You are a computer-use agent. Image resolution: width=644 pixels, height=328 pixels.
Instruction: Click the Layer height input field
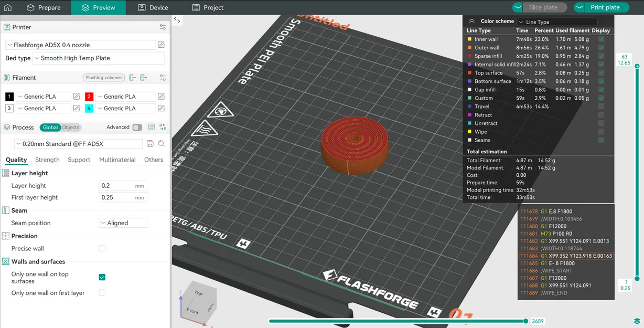point(123,186)
